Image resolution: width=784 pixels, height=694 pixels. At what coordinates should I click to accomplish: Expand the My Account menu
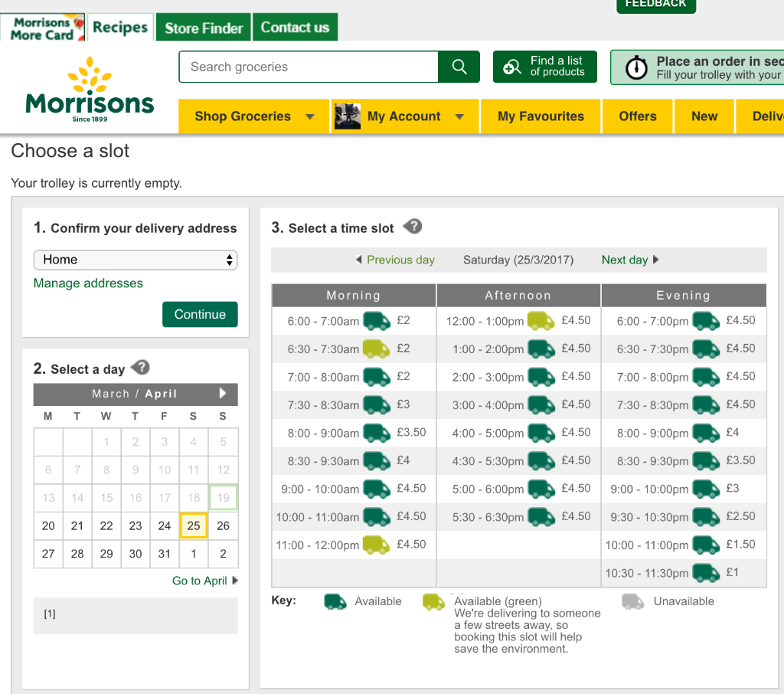(405, 116)
